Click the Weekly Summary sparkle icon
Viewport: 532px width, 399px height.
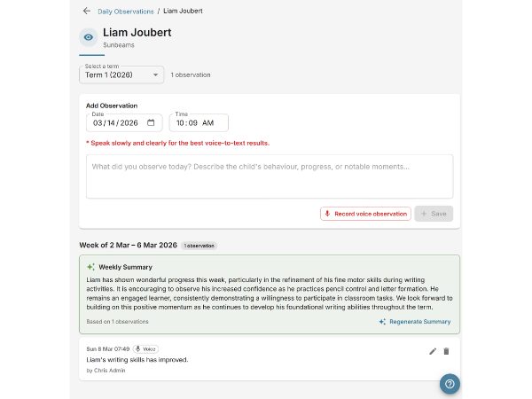(90, 267)
